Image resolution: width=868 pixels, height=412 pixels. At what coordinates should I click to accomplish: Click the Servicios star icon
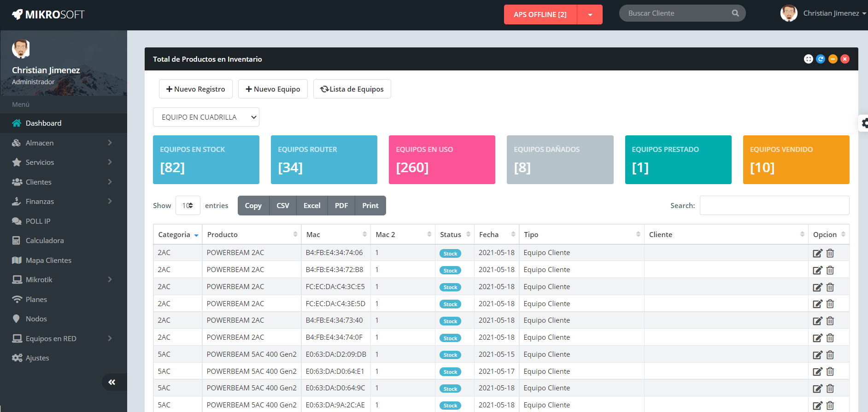pos(17,162)
